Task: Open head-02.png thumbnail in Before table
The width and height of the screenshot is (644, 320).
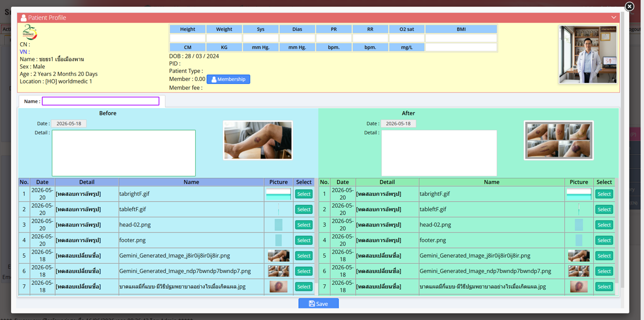Action: 278,225
